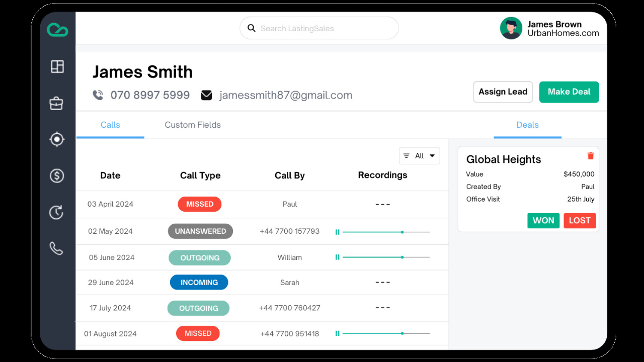Delete the Global Heights deal via trash icon
Viewport: 644px width, 362px height.
coord(590,156)
